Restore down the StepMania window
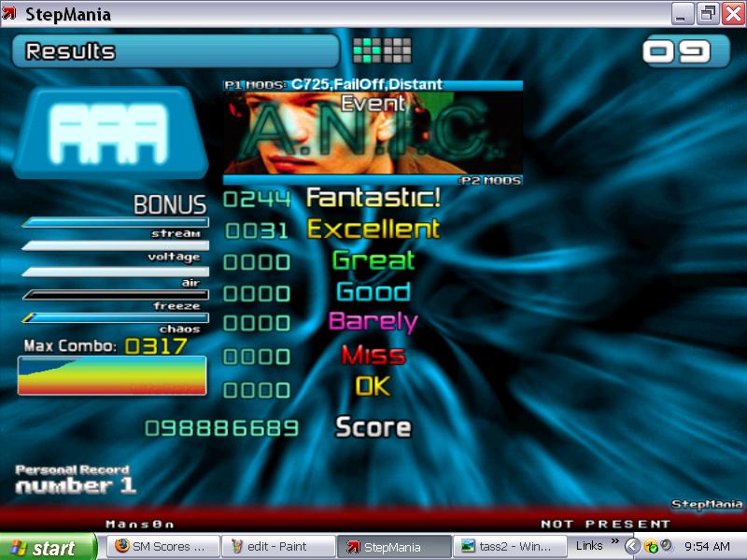Image resolution: width=747 pixels, height=560 pixels. coord(708,13)
